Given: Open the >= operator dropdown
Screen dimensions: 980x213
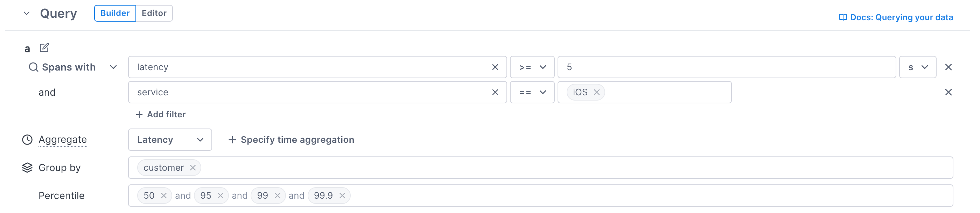Looking at the screenshot, I should pyautogui.click(x=532, y=67).
